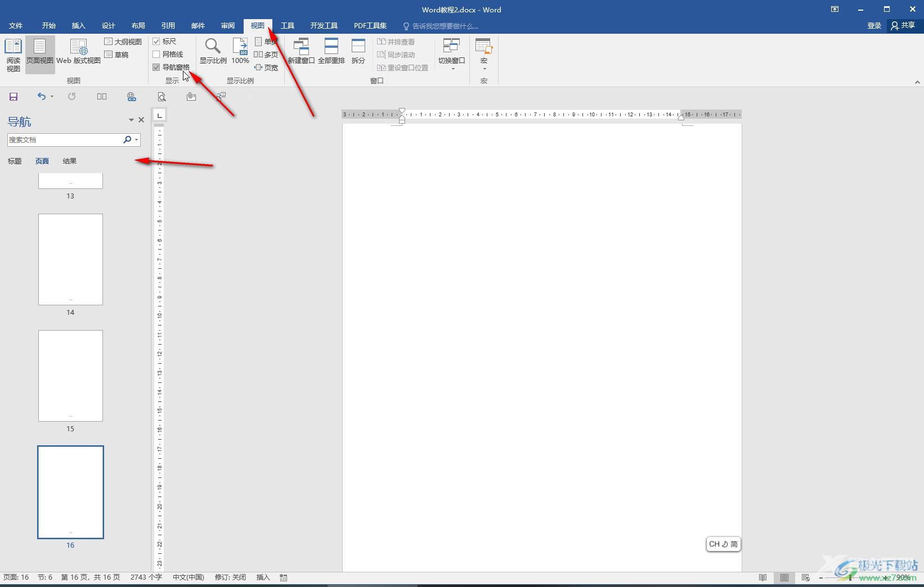Click the Sign in (登录) button
This screenshot has height=587, width=924.
[x=874, y=26]
